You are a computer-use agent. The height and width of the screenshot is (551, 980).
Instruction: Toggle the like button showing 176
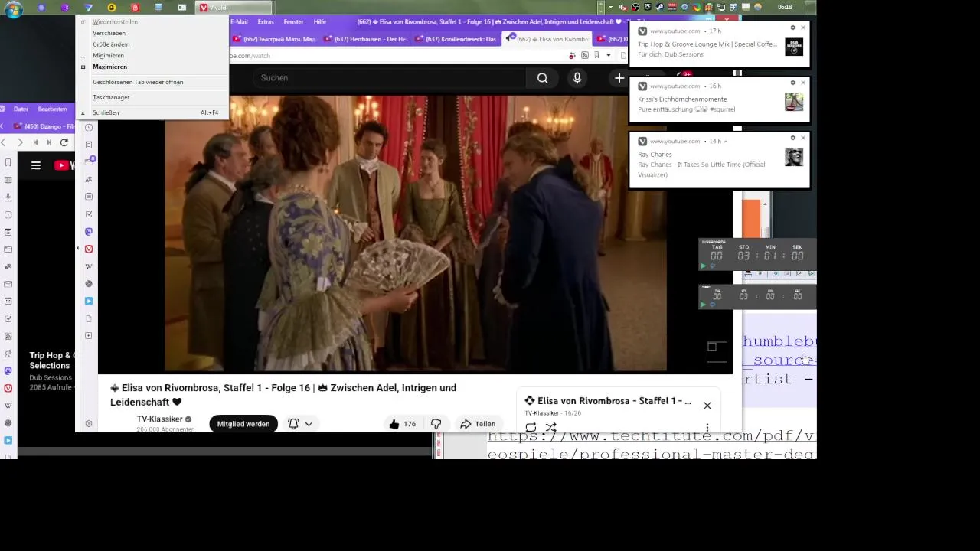tap(402, 424)
